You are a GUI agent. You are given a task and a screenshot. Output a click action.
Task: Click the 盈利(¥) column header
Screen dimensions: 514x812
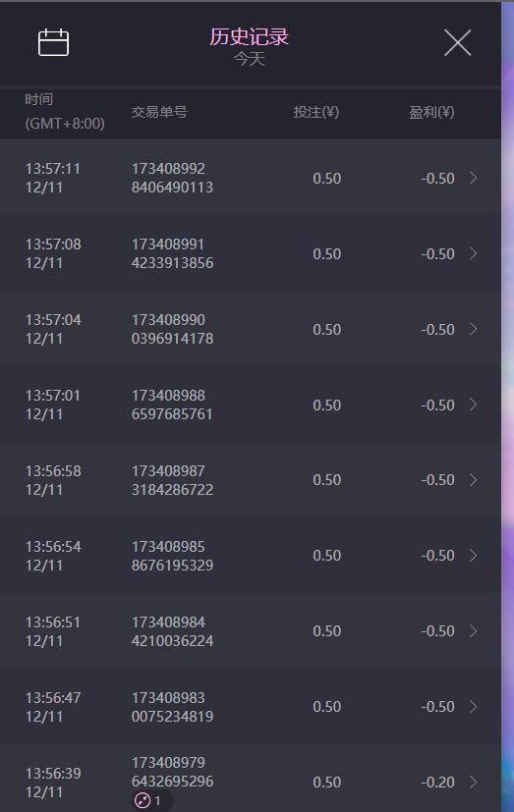[x=431, y=112]
